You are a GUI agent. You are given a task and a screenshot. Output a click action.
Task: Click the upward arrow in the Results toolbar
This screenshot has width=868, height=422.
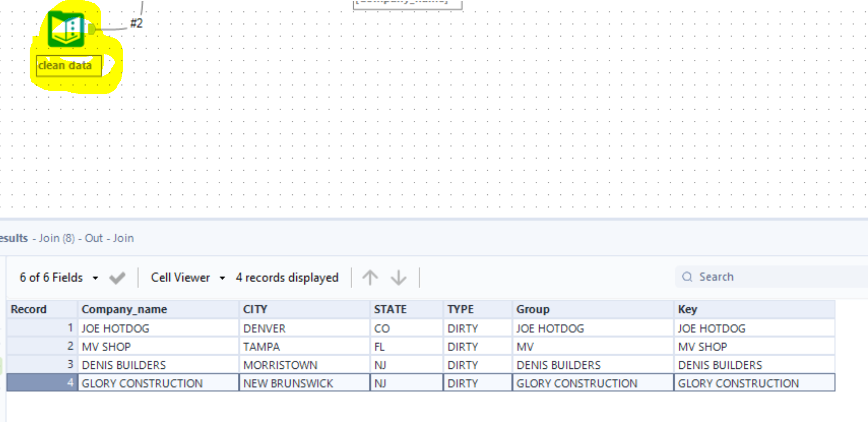click(370, 277)
